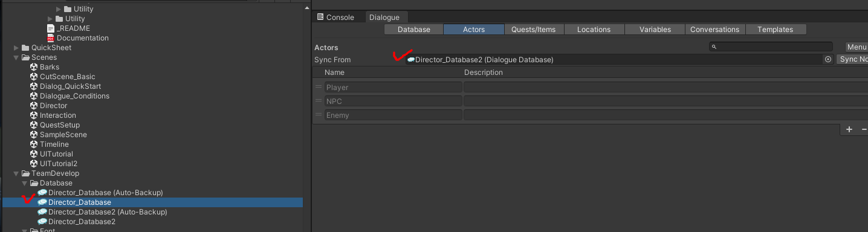Open the Barks scene icon

pos(34,67)
